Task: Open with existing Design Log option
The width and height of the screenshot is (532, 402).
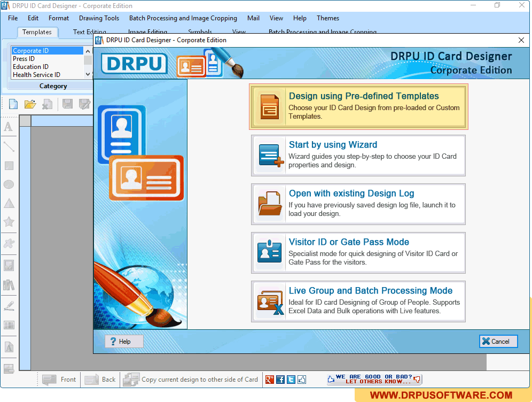Action: [358, 204]
